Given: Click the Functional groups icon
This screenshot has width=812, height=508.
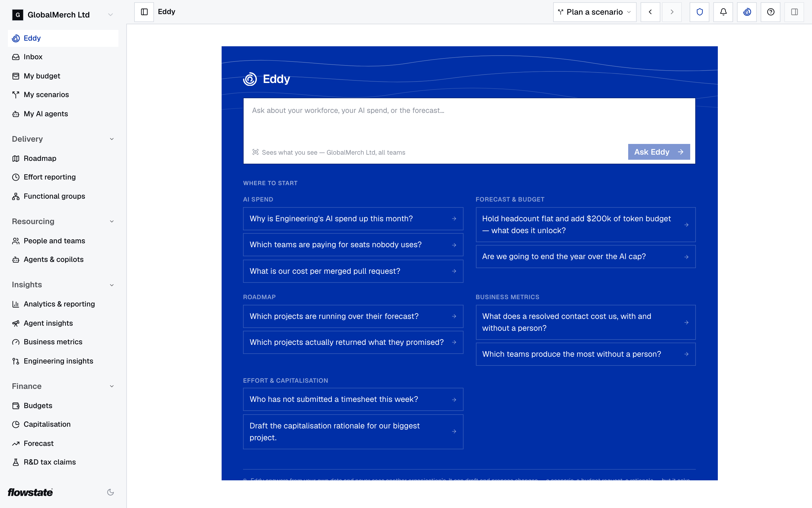Looking at the screenshot, I should [16, 196].
